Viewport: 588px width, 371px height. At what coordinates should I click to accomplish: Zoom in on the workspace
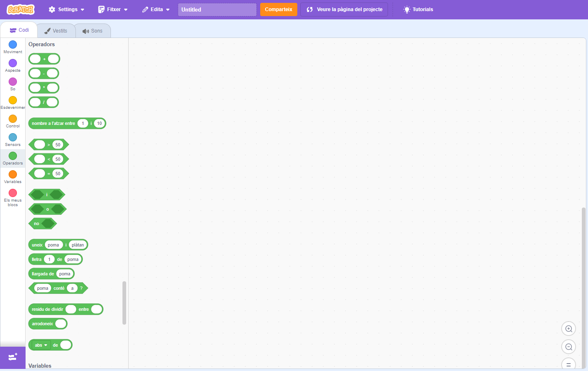569,329
